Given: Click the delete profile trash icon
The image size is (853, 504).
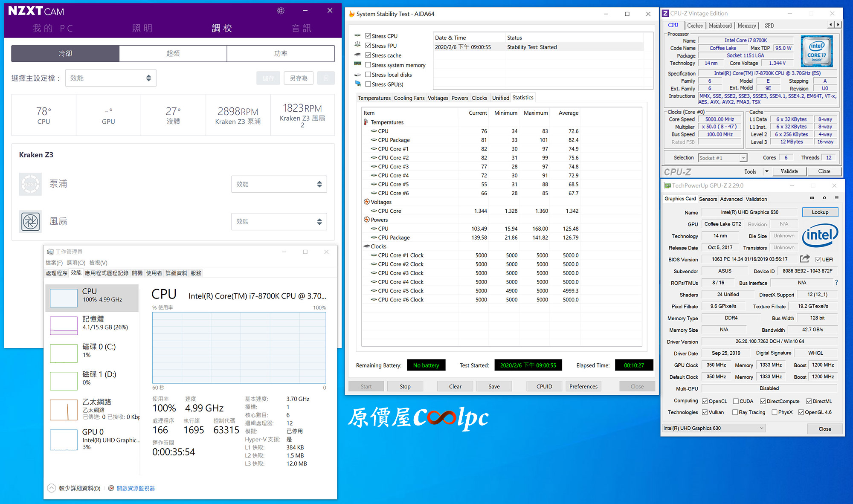Looking at the screenshot, I should click(x=326, y=78).
